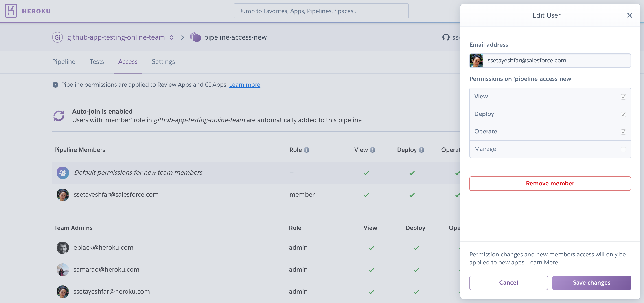Viewport: 644px width, 303px height.
Task: Click Save changes button
Action: (x=591, y=283)
